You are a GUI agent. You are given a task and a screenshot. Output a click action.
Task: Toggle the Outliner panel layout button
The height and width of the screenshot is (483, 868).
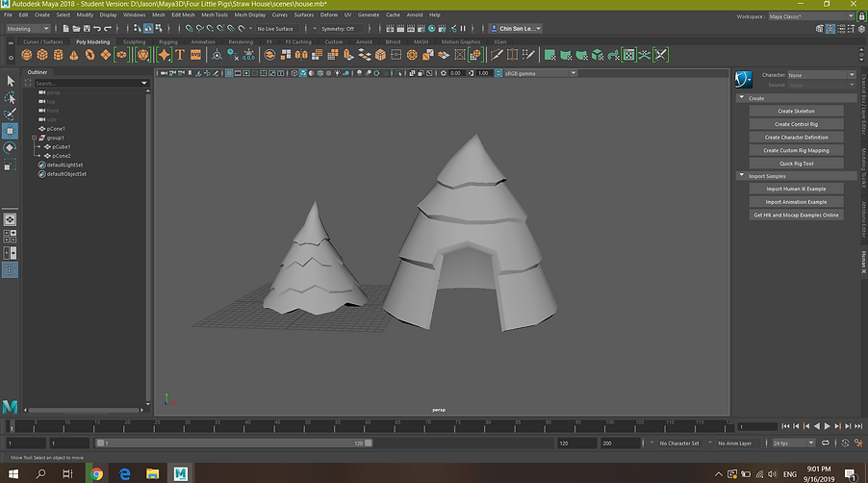click(10, 270)
